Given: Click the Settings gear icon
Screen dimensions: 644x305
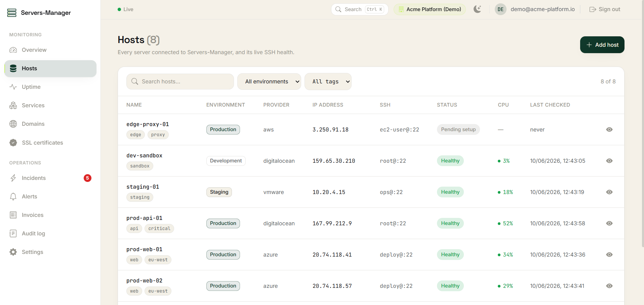Looking at the screenshot, I should coord(13,252).
